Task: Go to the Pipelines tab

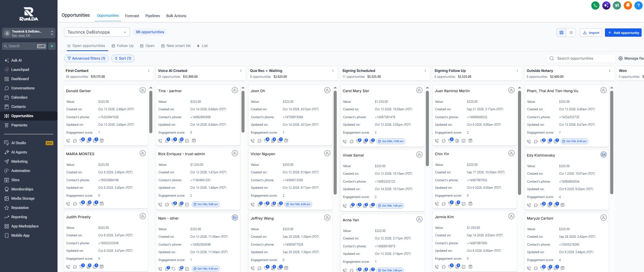Action: (153, 16)
